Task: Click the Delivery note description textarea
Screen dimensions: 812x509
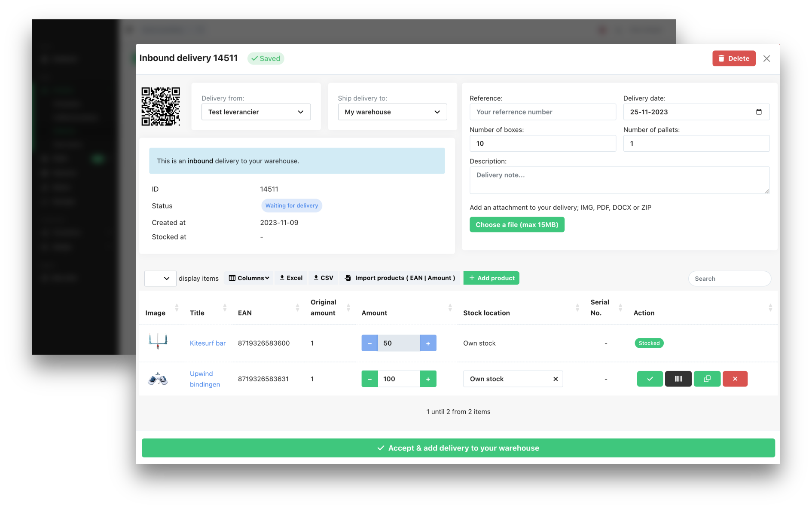Action: click(619, 180)
